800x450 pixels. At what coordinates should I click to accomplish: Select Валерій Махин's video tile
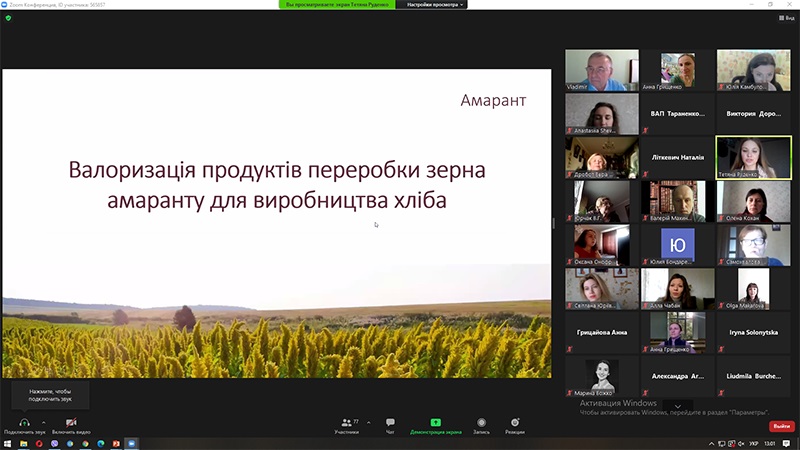[678, 202]
